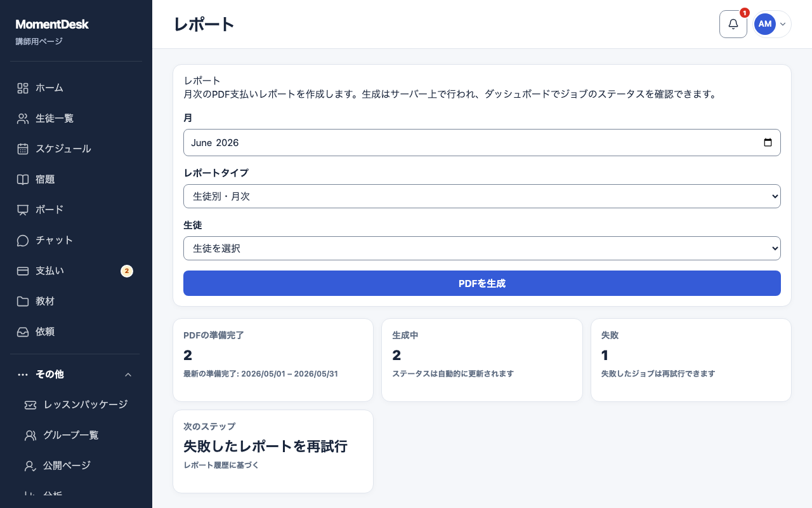This screenshot has width=812, height=508.
Task: Open ホーム in the sidebar
Action: click(x=76, y=88)
